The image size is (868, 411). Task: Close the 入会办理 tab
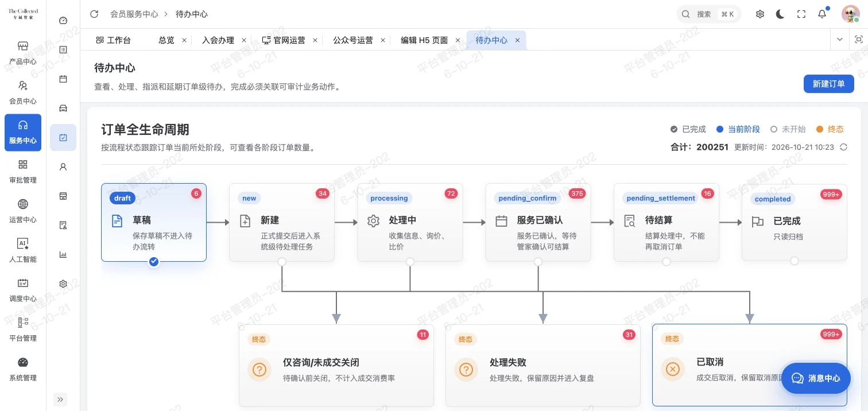coord(244,40)
